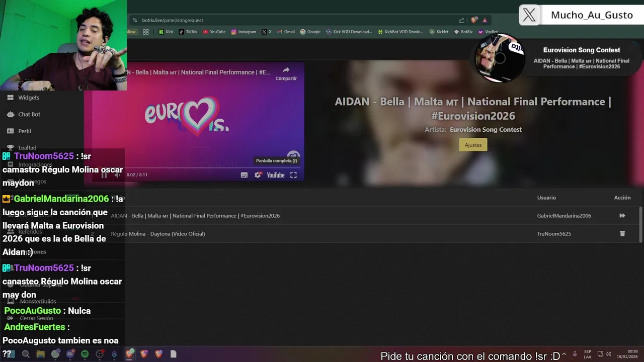Open Widgets in the sidebar
The image size is (644, 362).
(29, 98)
